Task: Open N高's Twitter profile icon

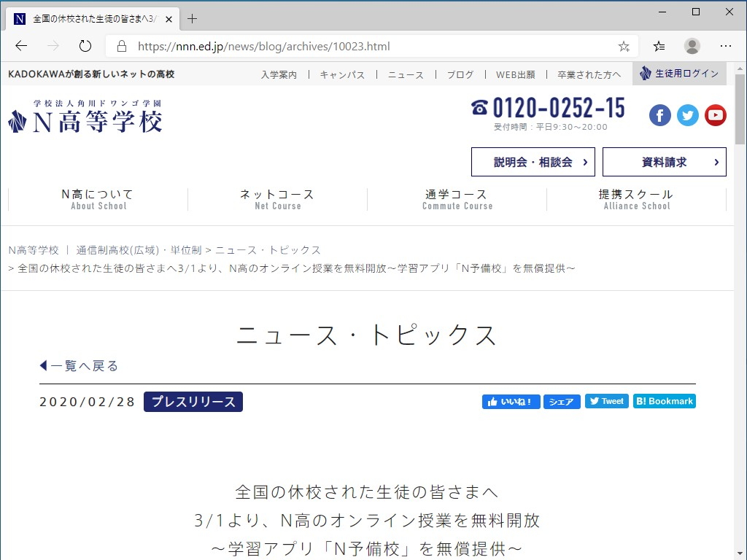Action: pos(687,114)
